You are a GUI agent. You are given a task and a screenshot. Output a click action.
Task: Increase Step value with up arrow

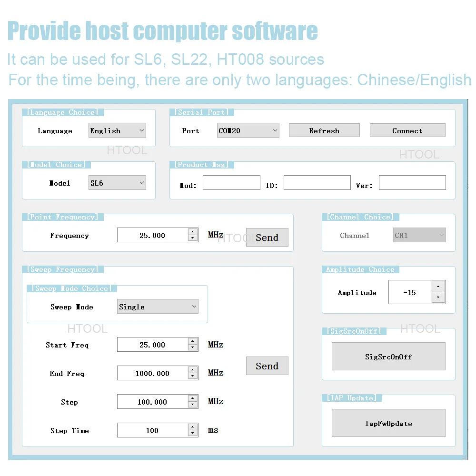[192, 398]
